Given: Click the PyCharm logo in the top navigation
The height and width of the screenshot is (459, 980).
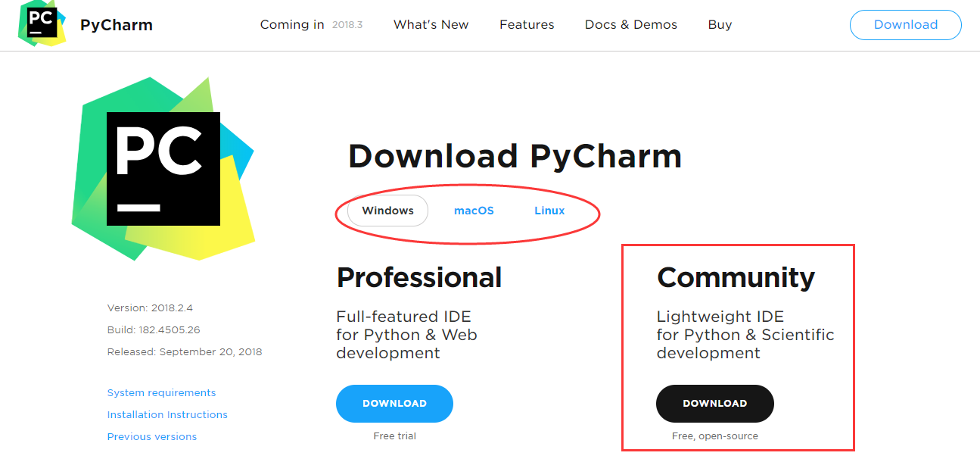Looking at the screenshot, I should [x=42, y=24].
